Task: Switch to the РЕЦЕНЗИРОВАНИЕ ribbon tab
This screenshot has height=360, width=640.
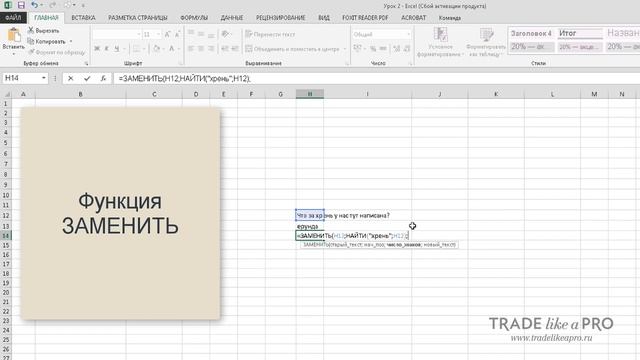Action: 281,18
